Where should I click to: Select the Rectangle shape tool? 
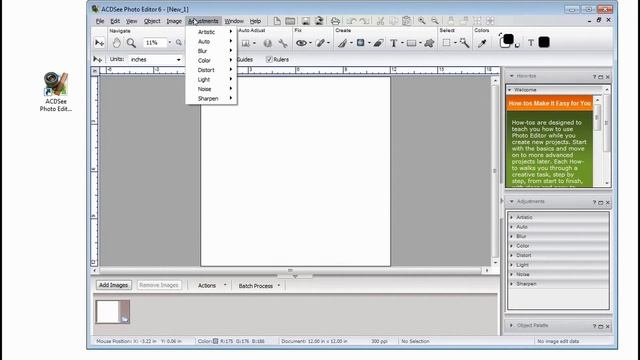pyautogui.click(x=411, y=43)
